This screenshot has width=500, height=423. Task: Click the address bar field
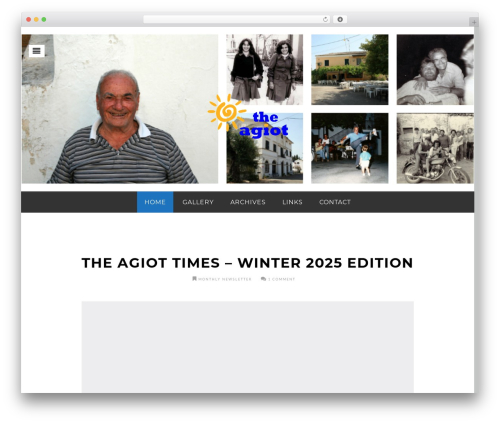click(236, 20)
